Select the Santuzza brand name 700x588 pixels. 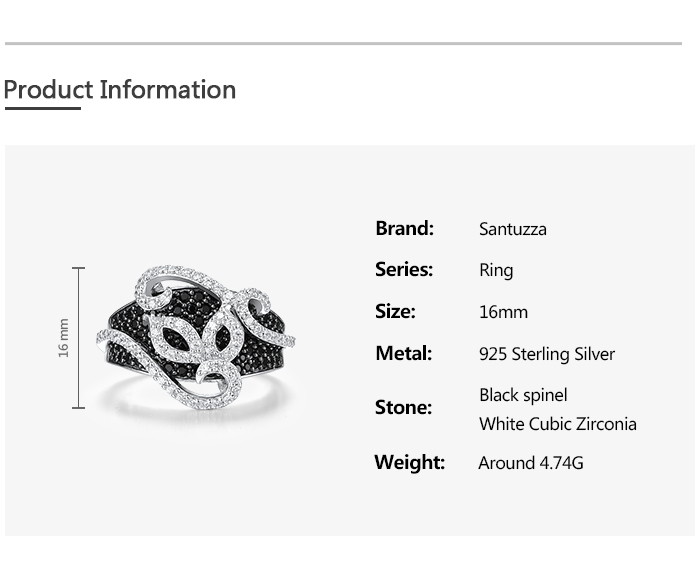(512, 229)
